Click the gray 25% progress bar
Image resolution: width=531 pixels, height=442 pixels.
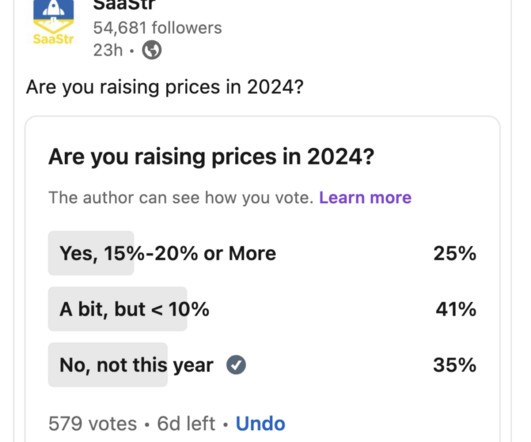(x=91, y=253)
